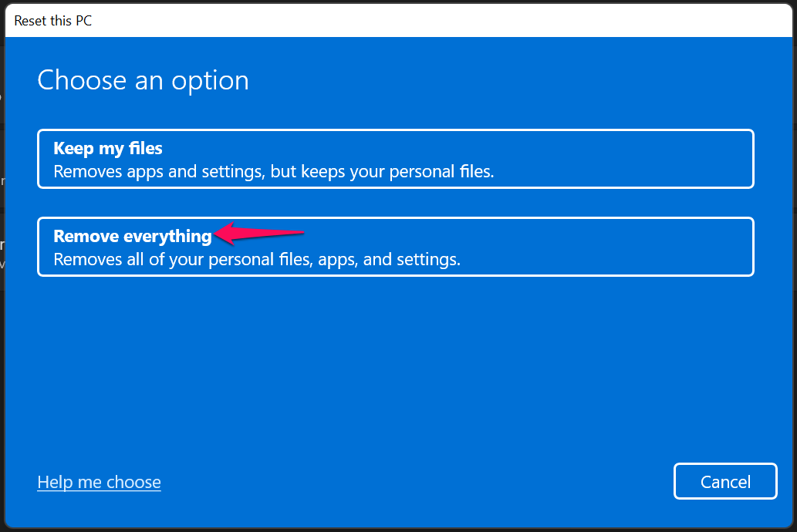Select the option that keeps personal files

coord(395,158)
